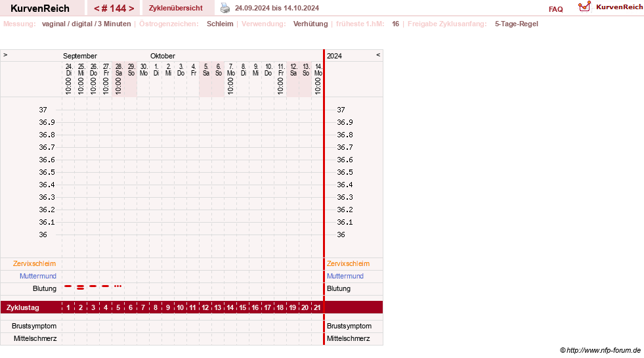Click the KurvenReich logo icon at top right

click(584, 7)
